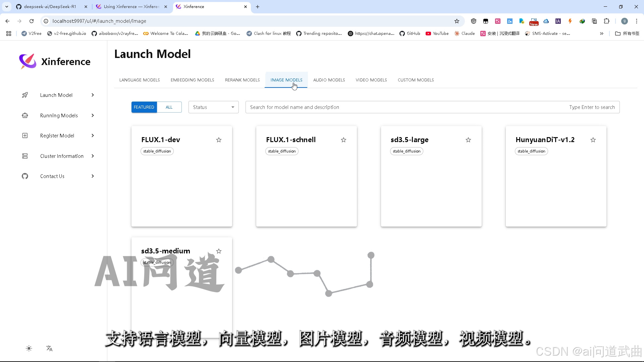Image resolution: width=644 pixels, height=362 pixels.
Task: Switch the filter to ALL
Action: 169,107
